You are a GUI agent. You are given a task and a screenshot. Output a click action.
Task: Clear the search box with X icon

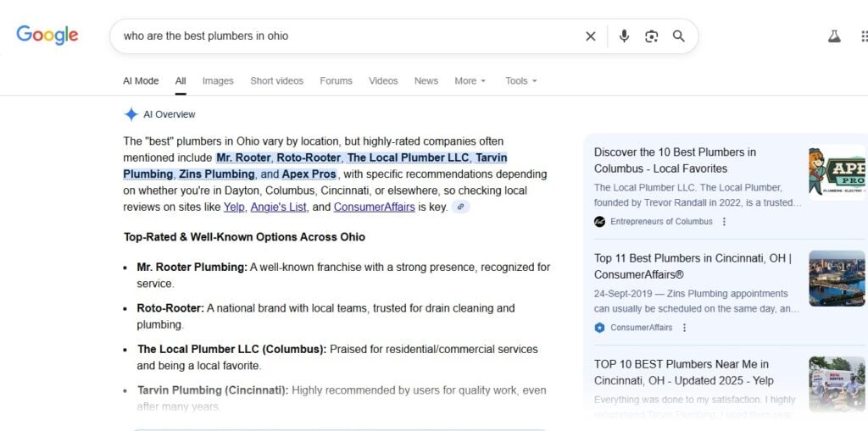pos(591,36)
